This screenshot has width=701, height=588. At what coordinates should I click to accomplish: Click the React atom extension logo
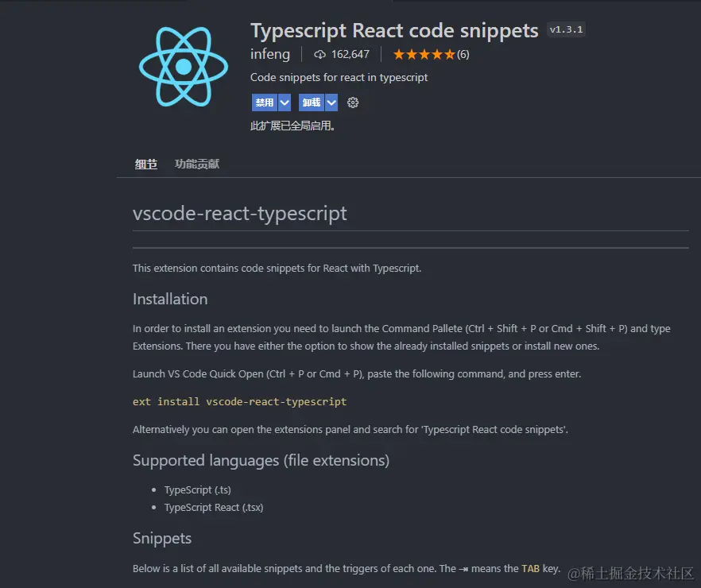184,67
